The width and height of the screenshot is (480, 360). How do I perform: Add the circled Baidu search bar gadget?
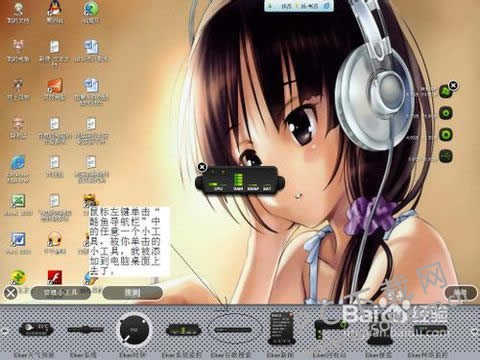pyautogui.click(x=233, y=330)
